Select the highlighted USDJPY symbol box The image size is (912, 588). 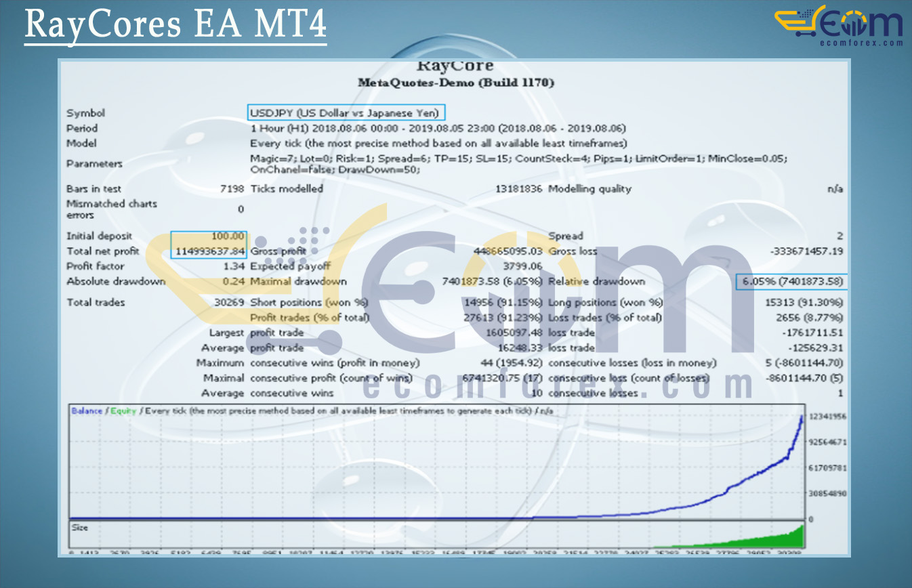[x=347, y=113]
